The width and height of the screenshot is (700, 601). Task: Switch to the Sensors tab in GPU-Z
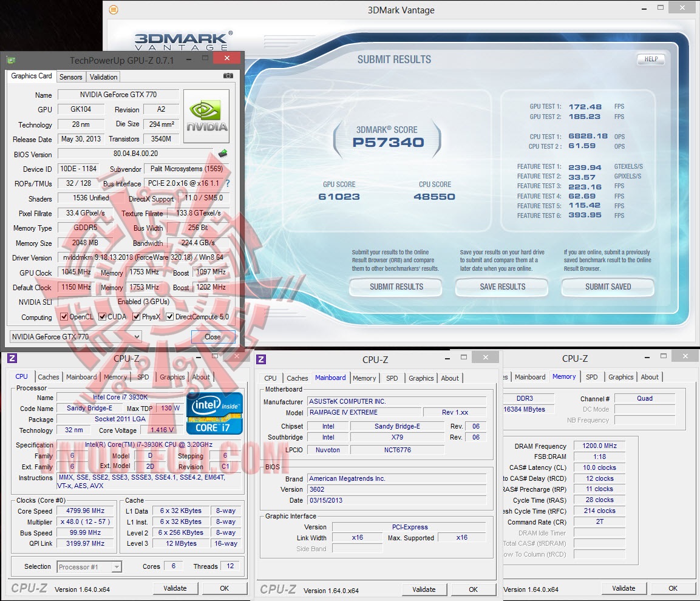71,77
